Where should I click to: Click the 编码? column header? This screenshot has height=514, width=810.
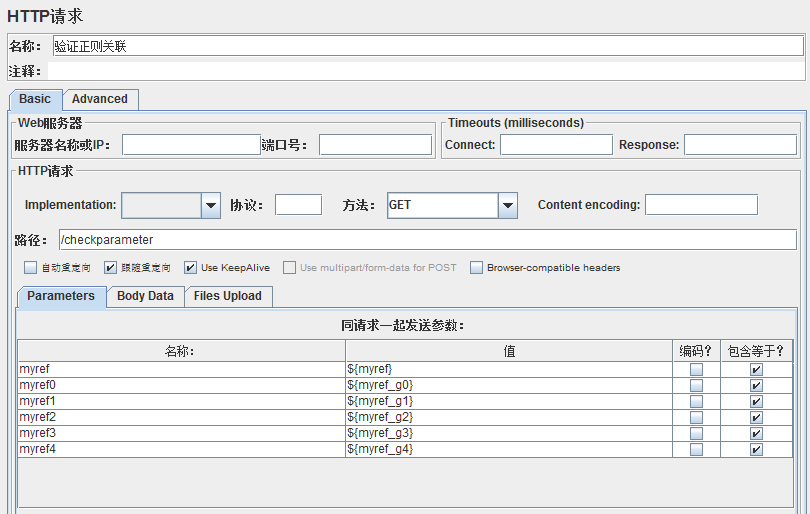coord(696,351)
